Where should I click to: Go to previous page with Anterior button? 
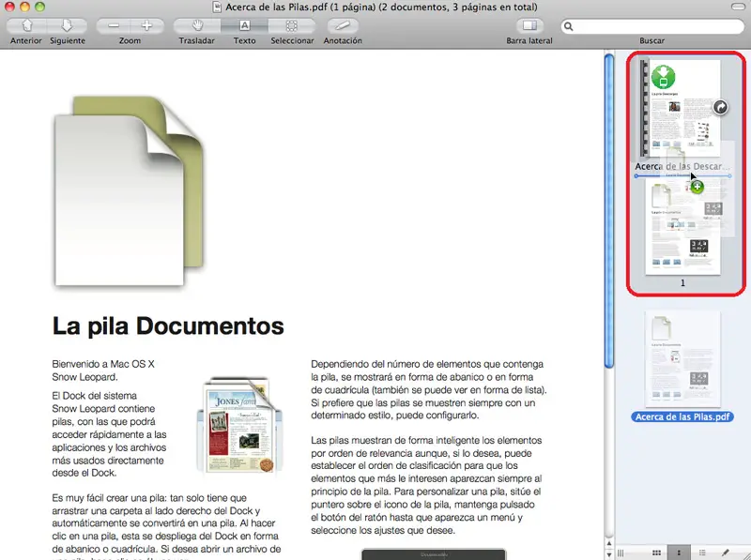point(25,25)
